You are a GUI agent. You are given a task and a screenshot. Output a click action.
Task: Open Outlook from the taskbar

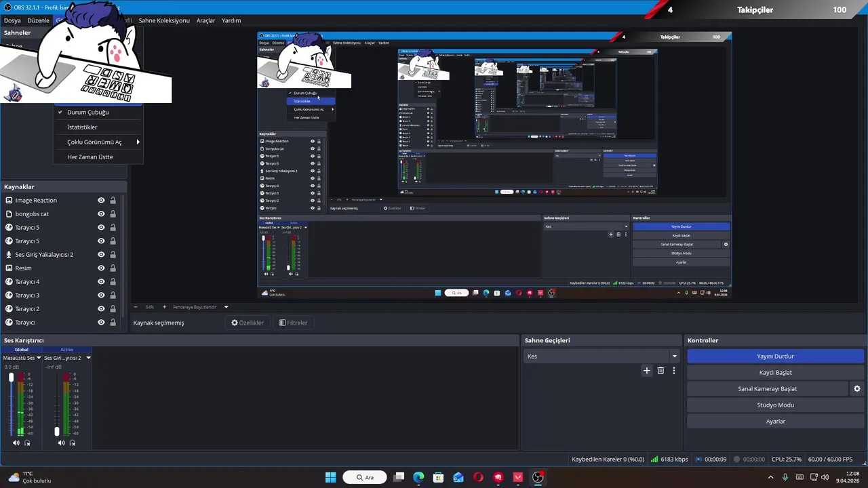click(x=458, y=477)
